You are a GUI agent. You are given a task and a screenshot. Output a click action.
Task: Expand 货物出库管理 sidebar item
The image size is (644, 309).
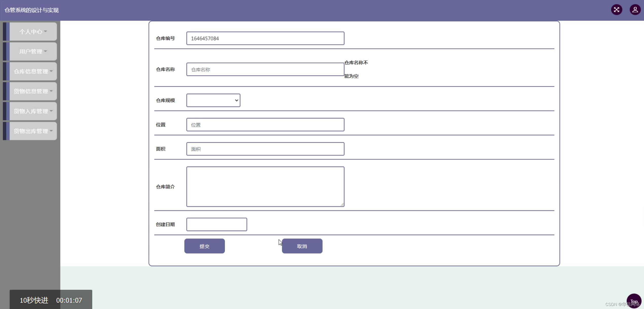click(33, 131)
